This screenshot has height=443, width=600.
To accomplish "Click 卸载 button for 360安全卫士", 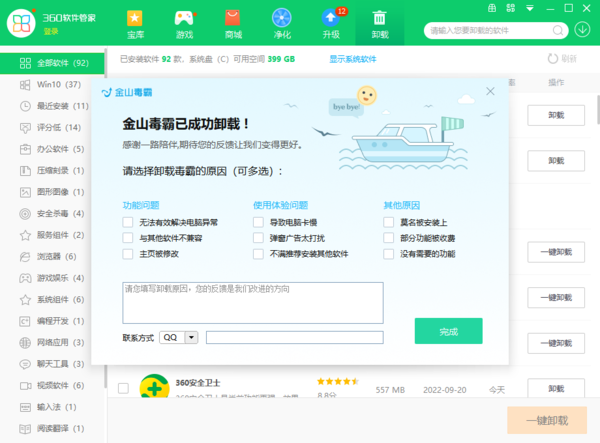I will pyautogui.click(x=556, y=388).
